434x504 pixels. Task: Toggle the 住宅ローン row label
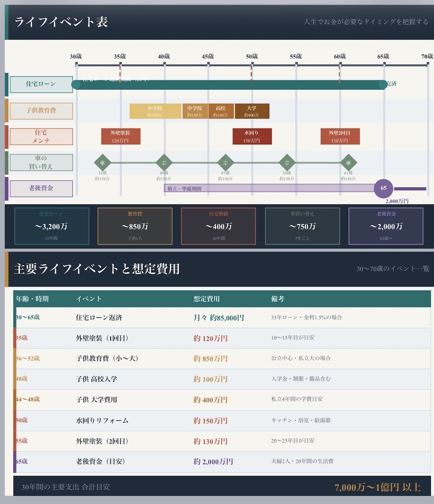(41, 84)
